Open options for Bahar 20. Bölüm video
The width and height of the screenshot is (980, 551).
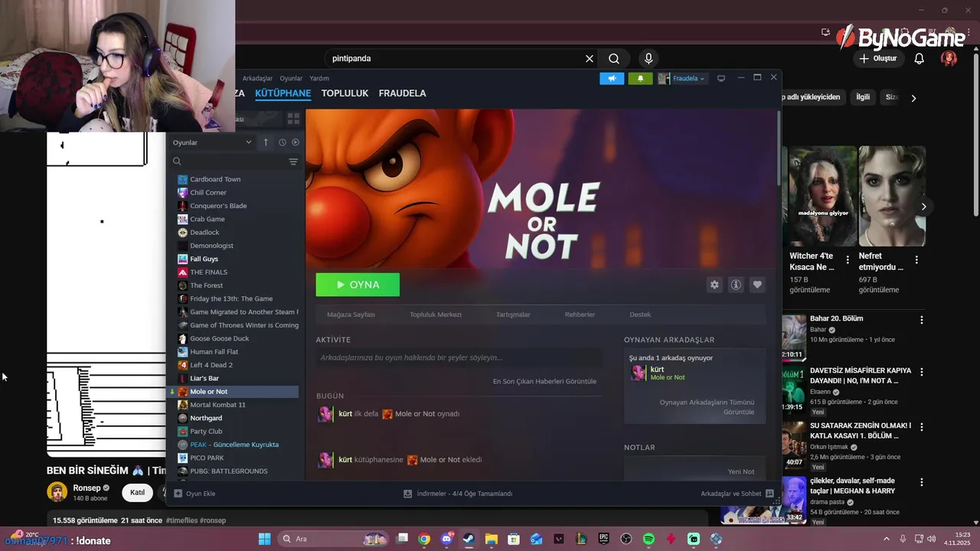pyautogui.click(x=922, y=320)
